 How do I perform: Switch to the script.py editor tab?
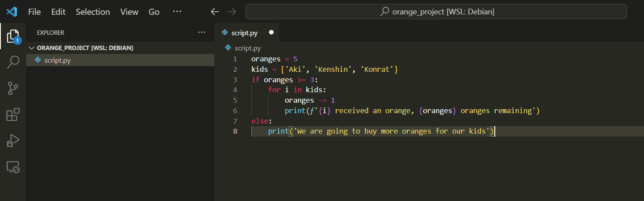click(247, 33)
